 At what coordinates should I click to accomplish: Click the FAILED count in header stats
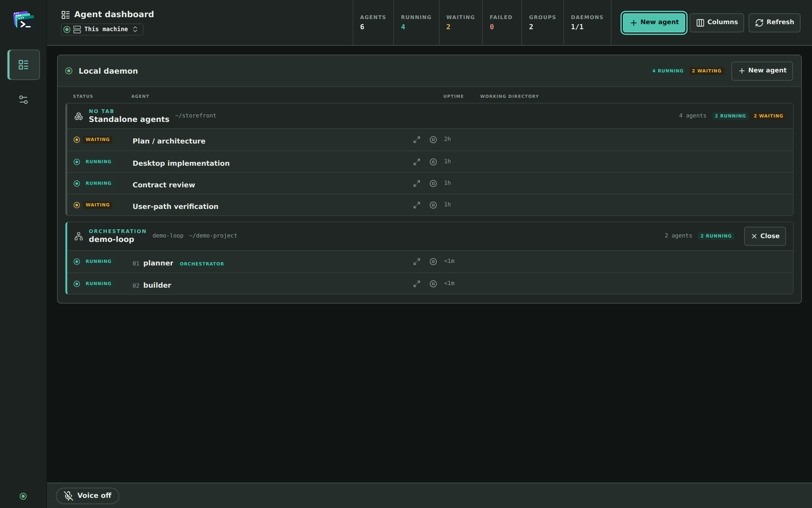pos(501,22)
